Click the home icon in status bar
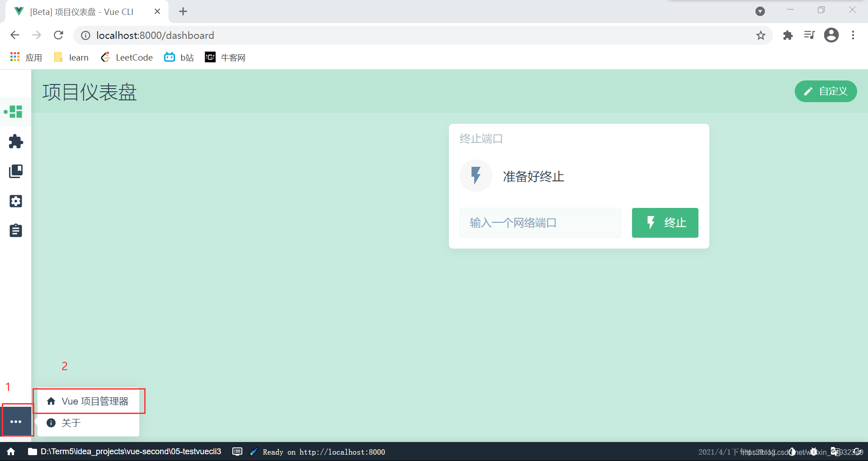Viewport: 868px width, 461px height. tap(11, 452)
